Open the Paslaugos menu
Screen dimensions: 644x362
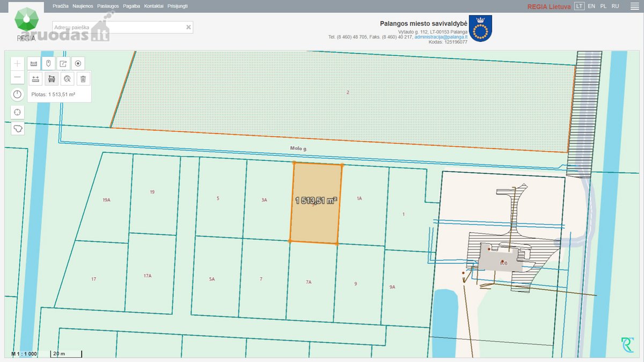tap(108, 6)
